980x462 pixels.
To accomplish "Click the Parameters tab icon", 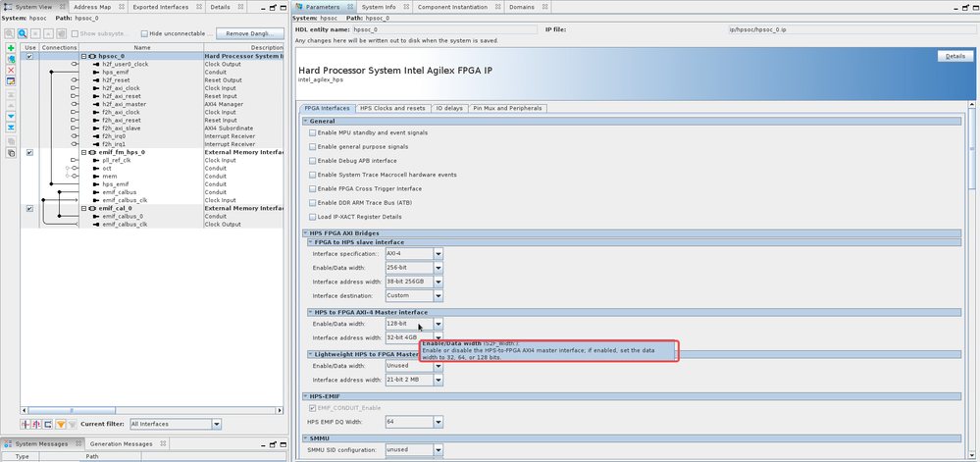I will 299,7.
